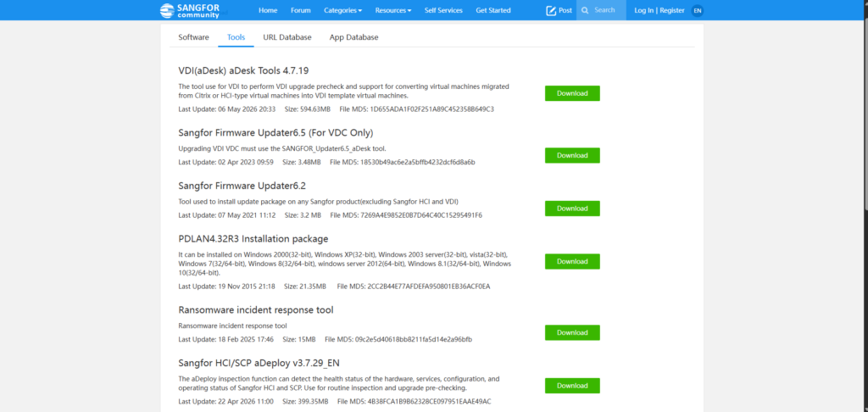The height and width of the screenshot is (412, 868).
Task: Expand the Categories dropdown menu
Action: [x=342, y=10]
